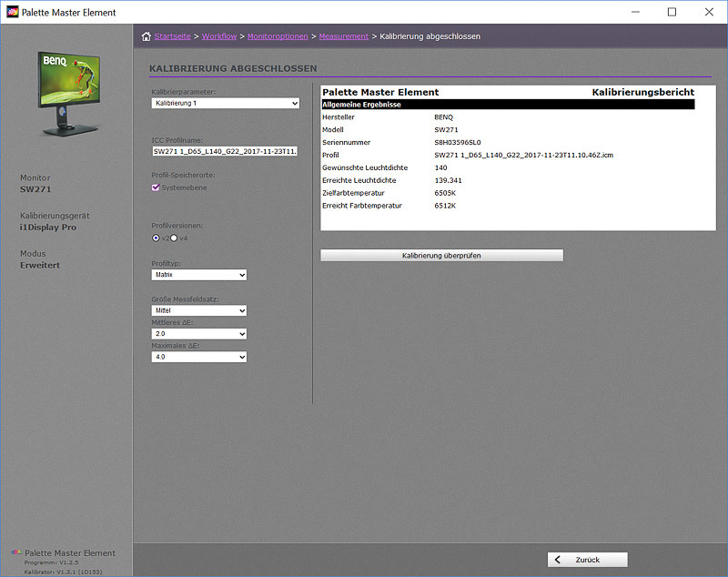Click the Modell value SW271 in the report

point(446,130)
